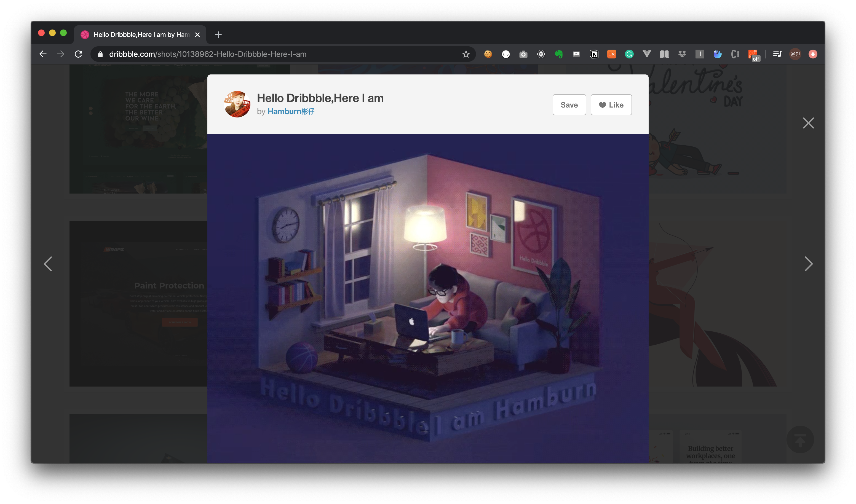Toggle the CORS extension marked off
This screenshot has width=856, height=504.
click(753, 55)
